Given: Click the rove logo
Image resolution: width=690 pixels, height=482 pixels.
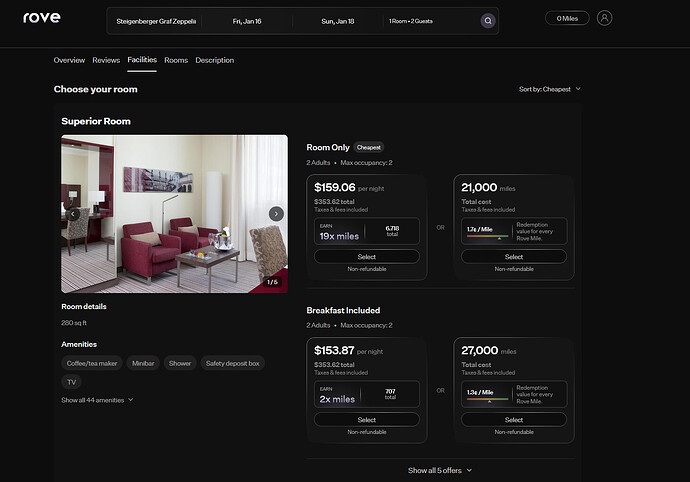Looking at the screenshot, I should pos(42,18).
